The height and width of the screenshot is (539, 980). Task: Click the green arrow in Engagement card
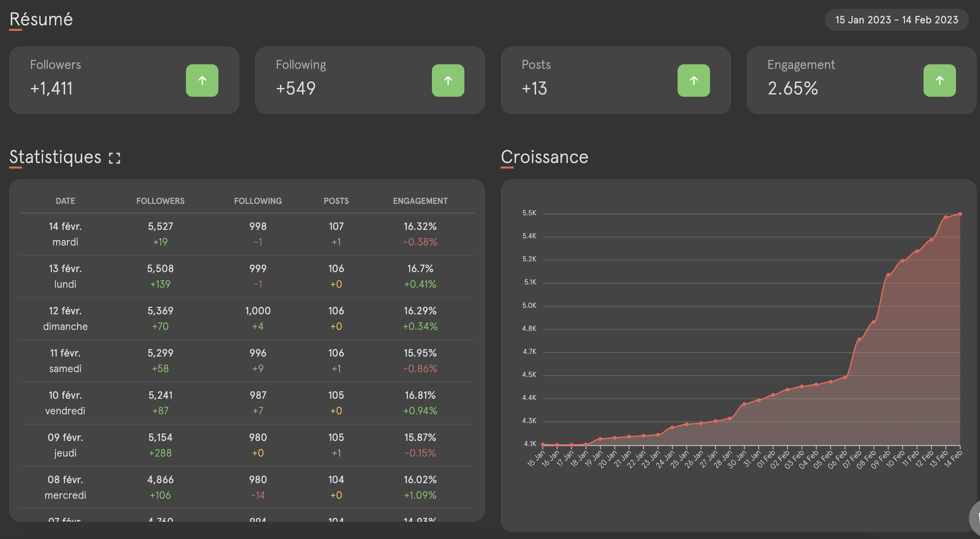pyautogui.click(x=939, y=80)
